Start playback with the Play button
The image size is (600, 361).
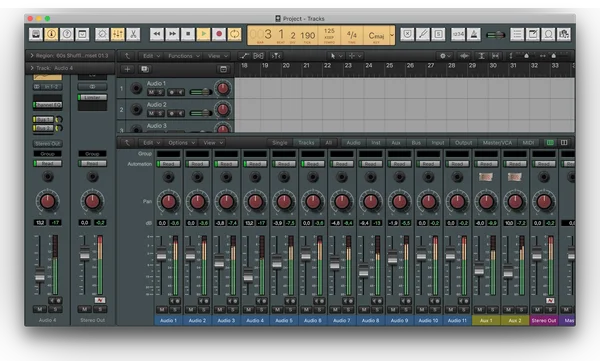pyautogui.click(x=204, y=34)
